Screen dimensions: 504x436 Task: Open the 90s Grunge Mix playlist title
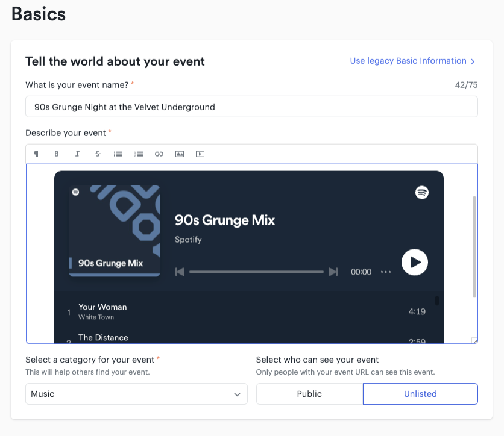(x=225, y=220)
